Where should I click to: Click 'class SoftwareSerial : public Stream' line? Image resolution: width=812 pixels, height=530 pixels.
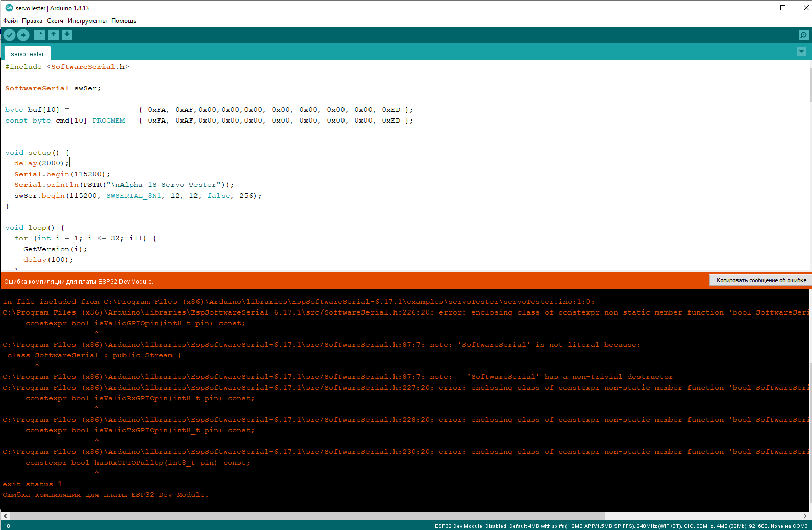click(94, 355)
